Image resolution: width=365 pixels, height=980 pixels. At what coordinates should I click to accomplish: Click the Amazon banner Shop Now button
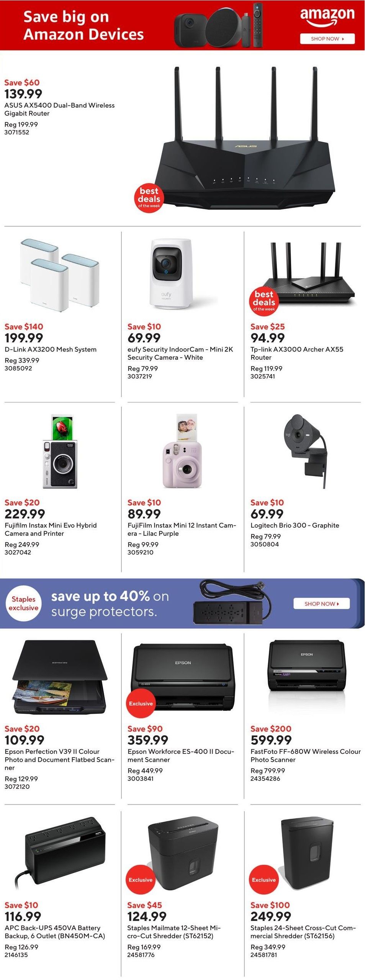(327, 39)
